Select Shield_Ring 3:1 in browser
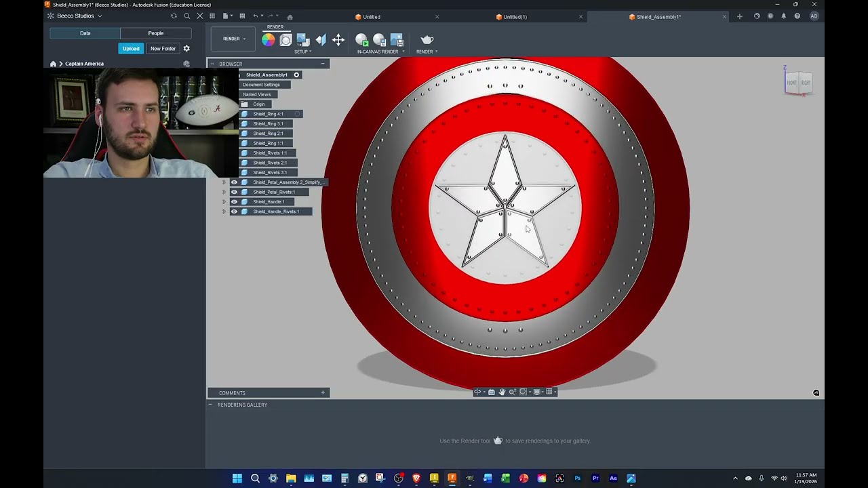This screenshot has height=488, width=868. pyautogui.click(x=268, y=124)
